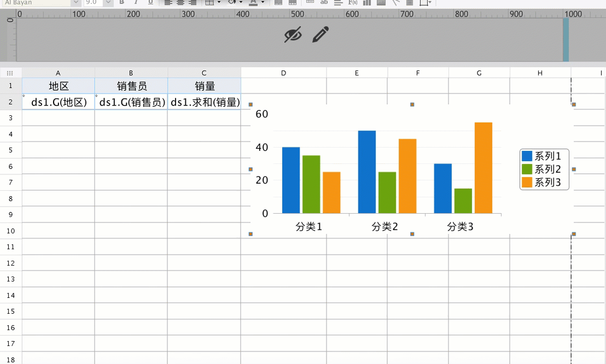Select row 18 header
Screen dimensions: 606x364
pos(10,359)
